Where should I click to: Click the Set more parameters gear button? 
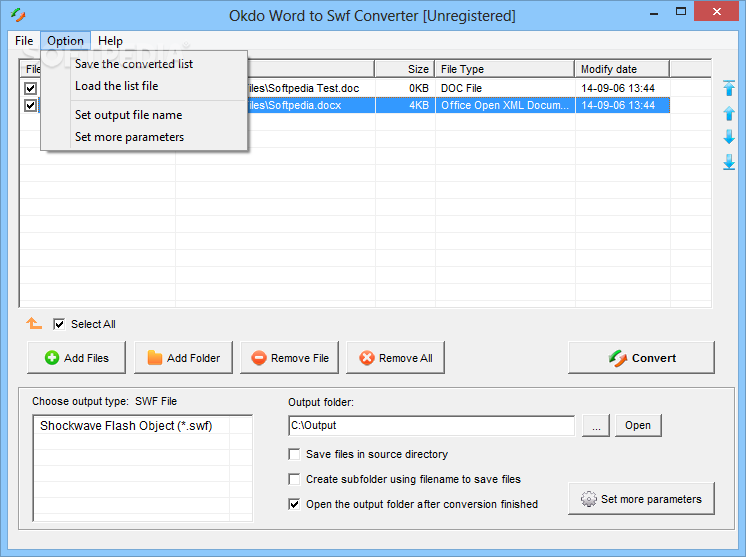(x=641, y=499)
